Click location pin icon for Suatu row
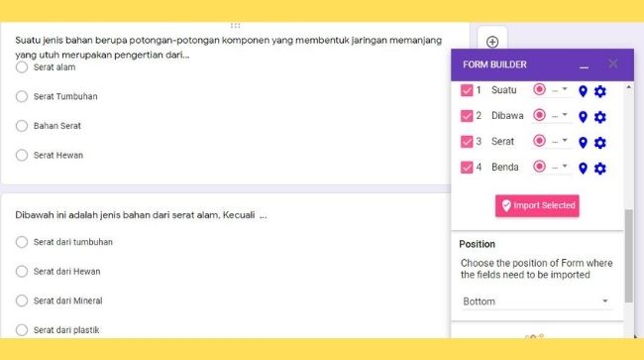The image size is (644, 360). point(583,91)
